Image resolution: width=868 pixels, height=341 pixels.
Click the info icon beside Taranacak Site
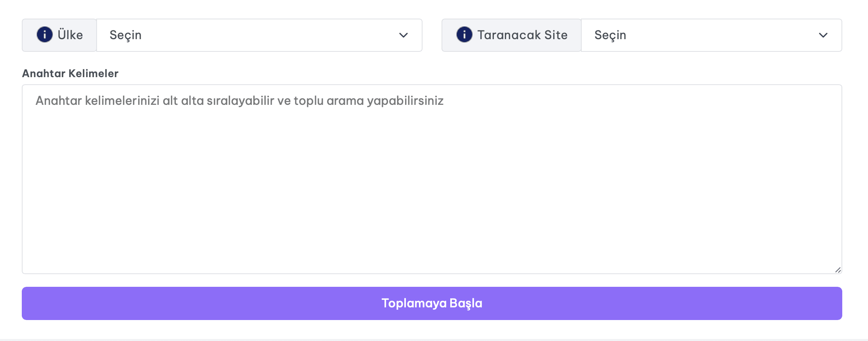(x=464, y=35)
